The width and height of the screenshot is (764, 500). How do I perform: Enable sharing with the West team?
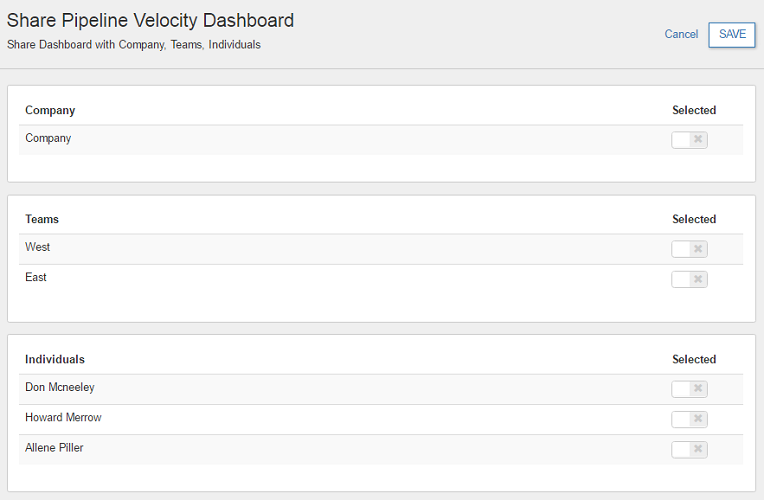689,249
